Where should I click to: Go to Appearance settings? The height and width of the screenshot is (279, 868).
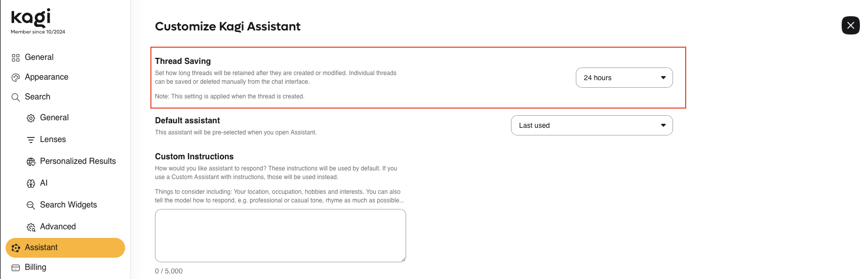[x=47, y=77]
